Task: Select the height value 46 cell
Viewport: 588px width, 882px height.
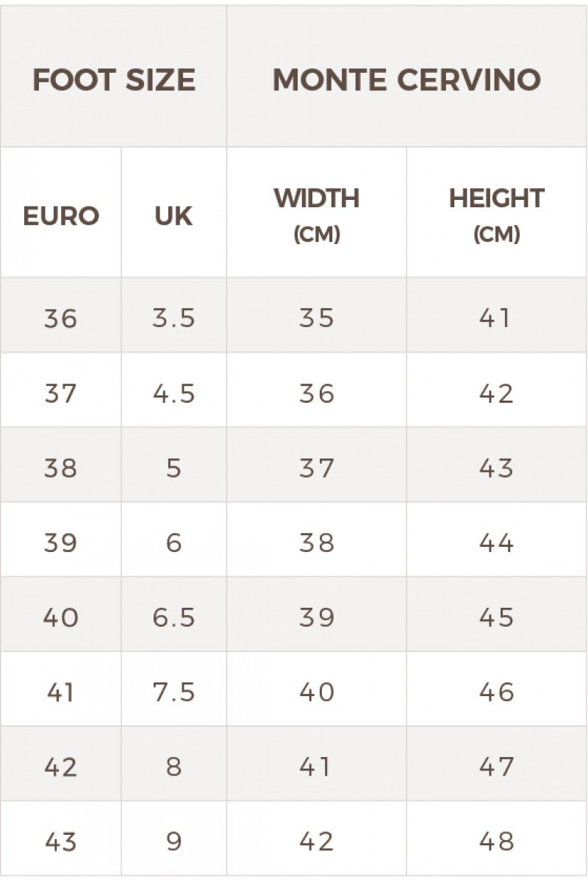Action: click(496, 692)
